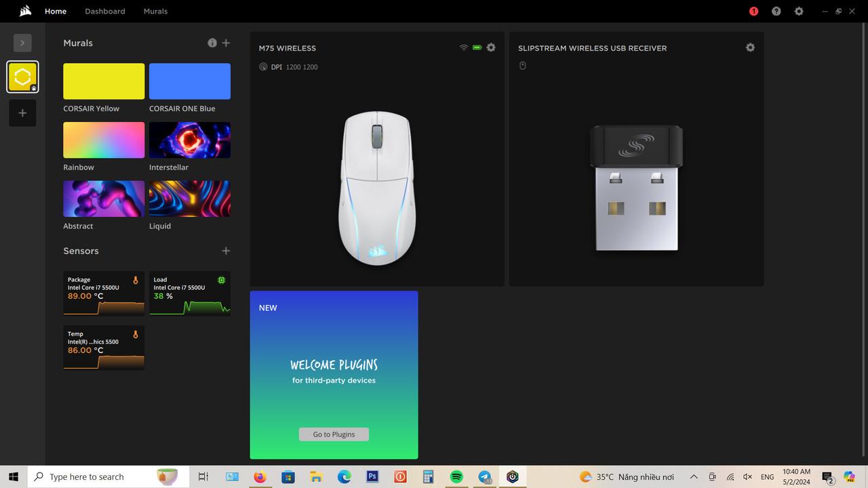The image size is (868, 488).
Task: Add a new sensor with plus icon
Action: coord(226,251)
